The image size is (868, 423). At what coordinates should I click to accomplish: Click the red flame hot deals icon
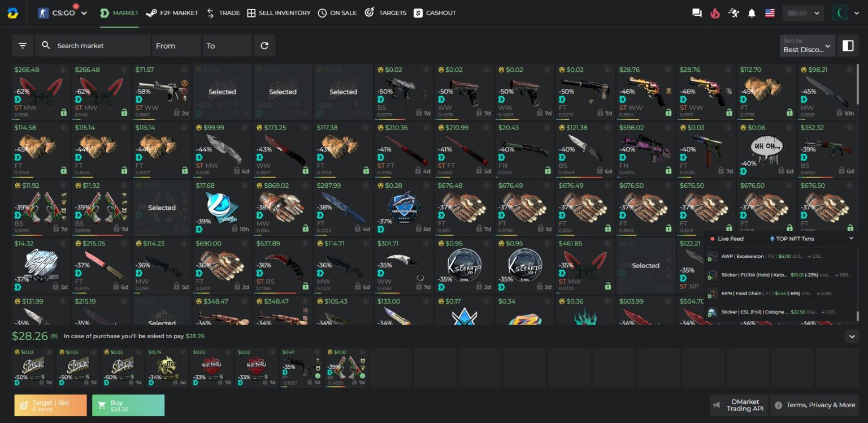click(715, 13)
